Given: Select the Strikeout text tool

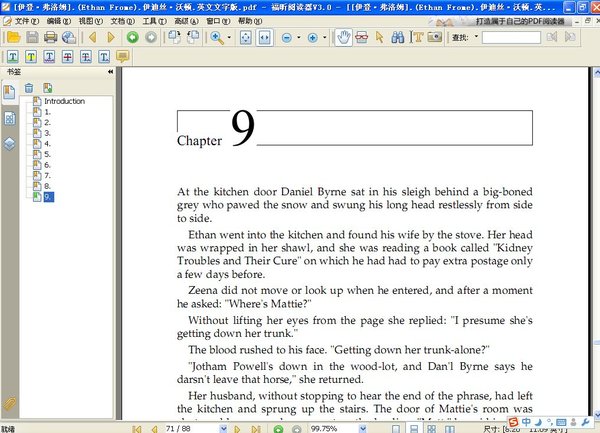Looking at the screenshot, I should click(67, 57).
